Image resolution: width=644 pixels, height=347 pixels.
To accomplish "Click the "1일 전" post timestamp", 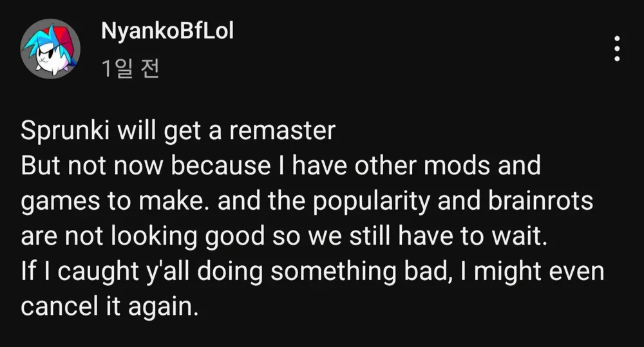I will point(130,69).
